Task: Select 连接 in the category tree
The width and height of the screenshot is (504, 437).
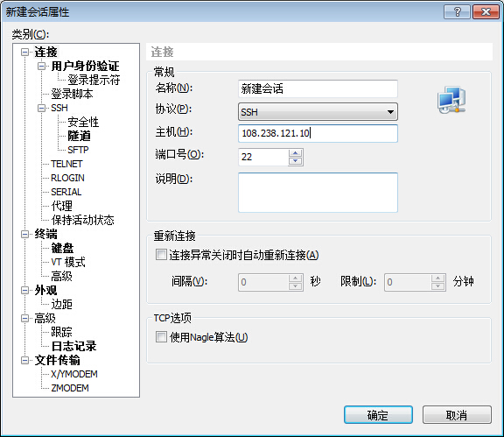Action: click(46, 52)
